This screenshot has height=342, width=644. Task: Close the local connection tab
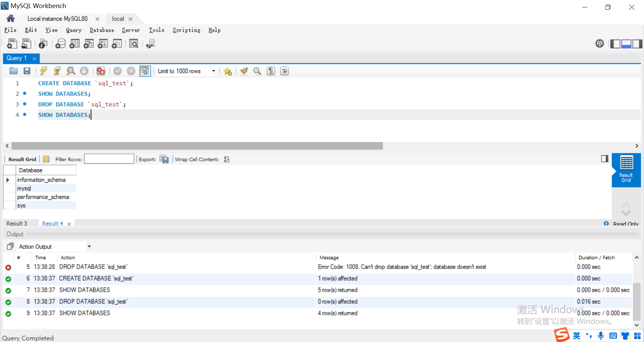coord(130,19)
